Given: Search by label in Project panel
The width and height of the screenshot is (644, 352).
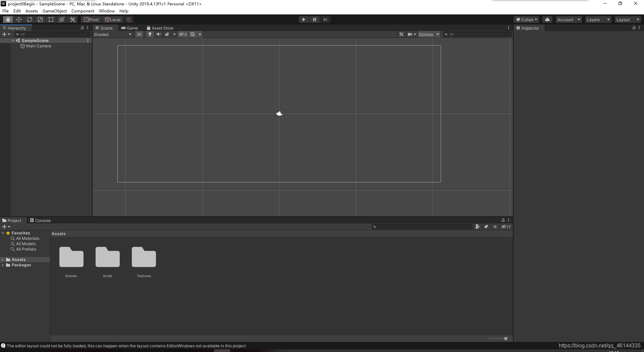Looking at the screenshot, I should click(486, 227).
